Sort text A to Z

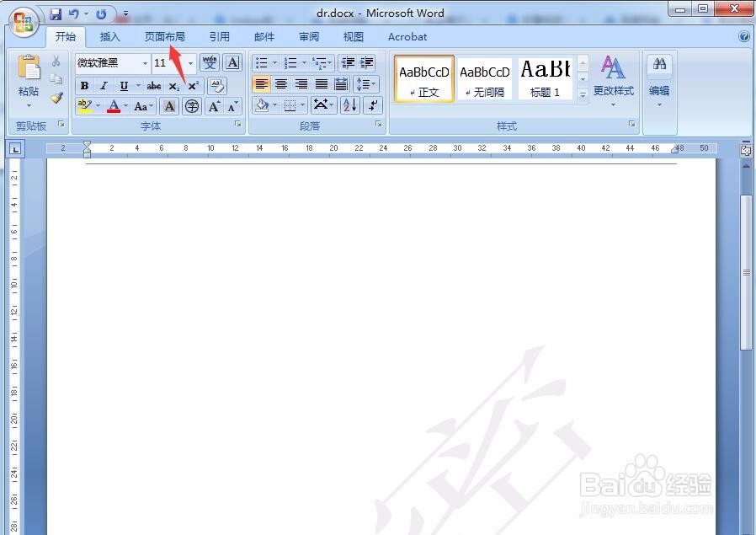pyautogui.click(x=350, y=105)
